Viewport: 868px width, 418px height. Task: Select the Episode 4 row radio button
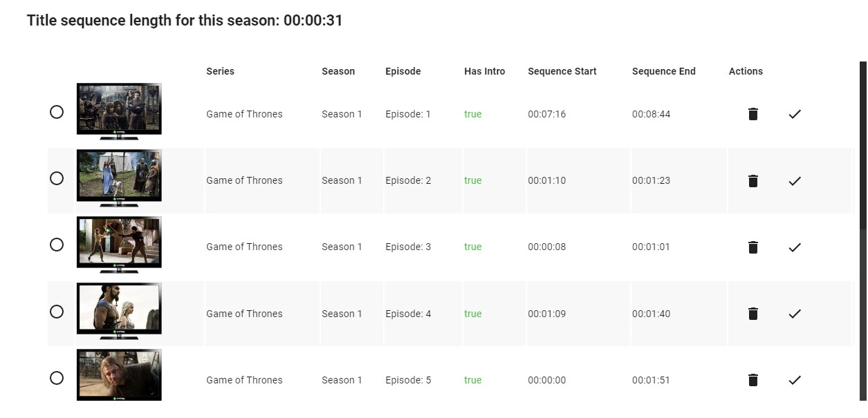[x=57, y=312]
